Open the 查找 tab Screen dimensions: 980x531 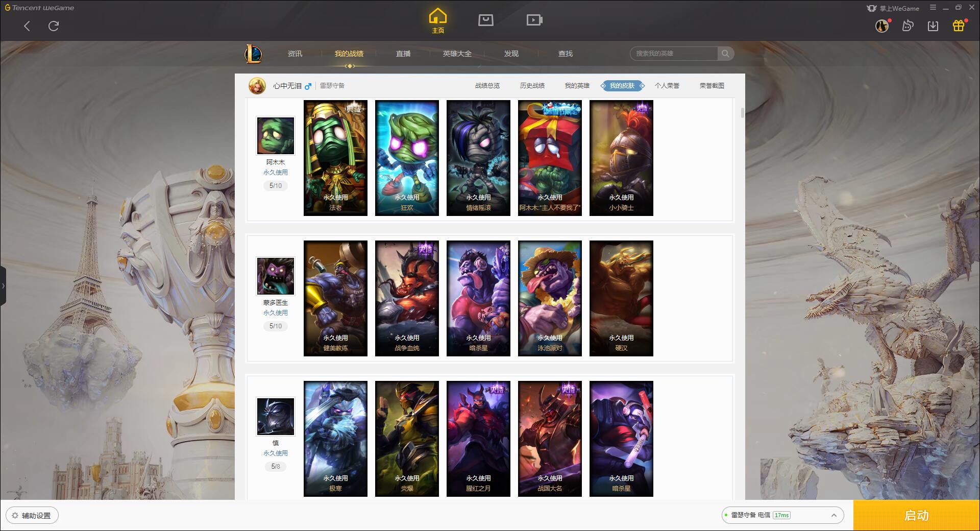tap(566, 54)
